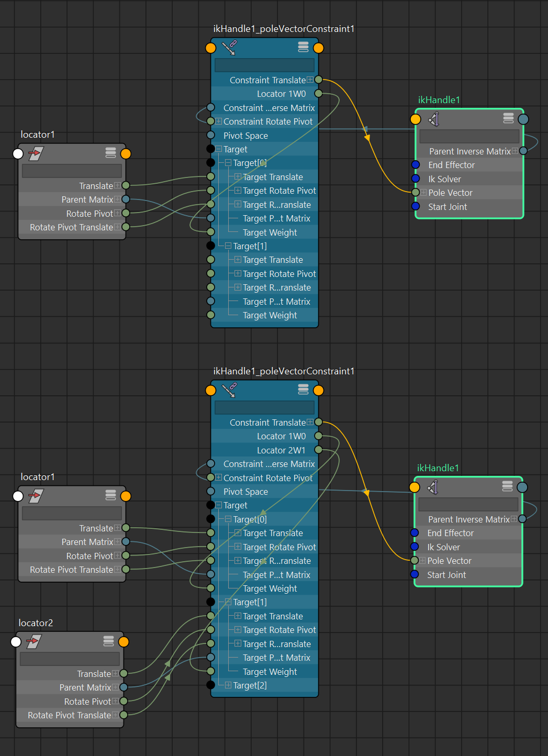The width and height of the screenshot is (548, 756).
Task: Click the view mode icon on upper ikHandle1 node
Action: [508, 119]
